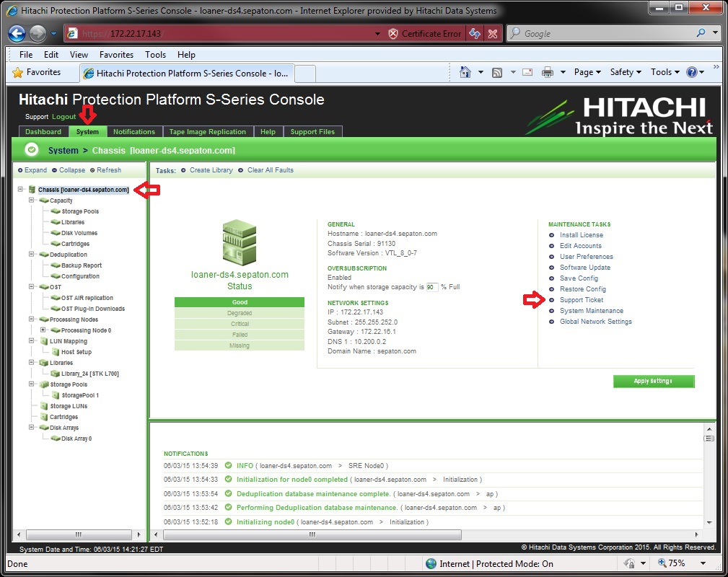Click the Expand tree link
This screenshot has width=728, height=577.
[x=36, y=170]
